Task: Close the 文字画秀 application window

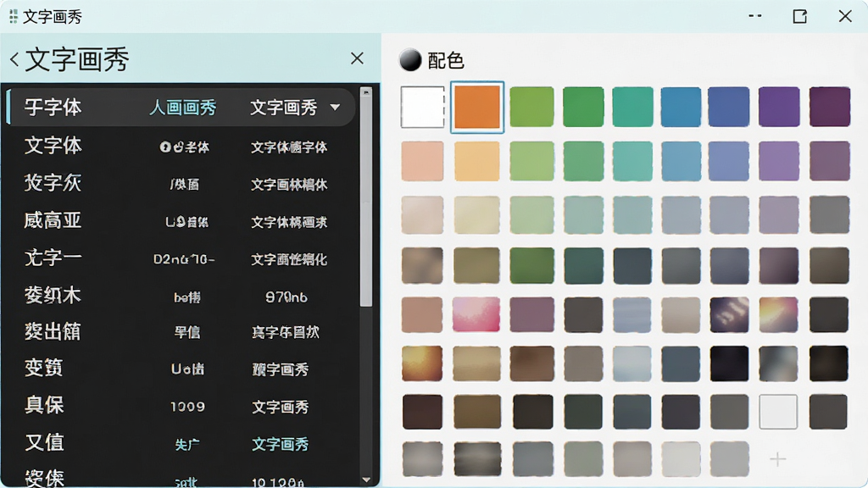Action: (845, 16)
